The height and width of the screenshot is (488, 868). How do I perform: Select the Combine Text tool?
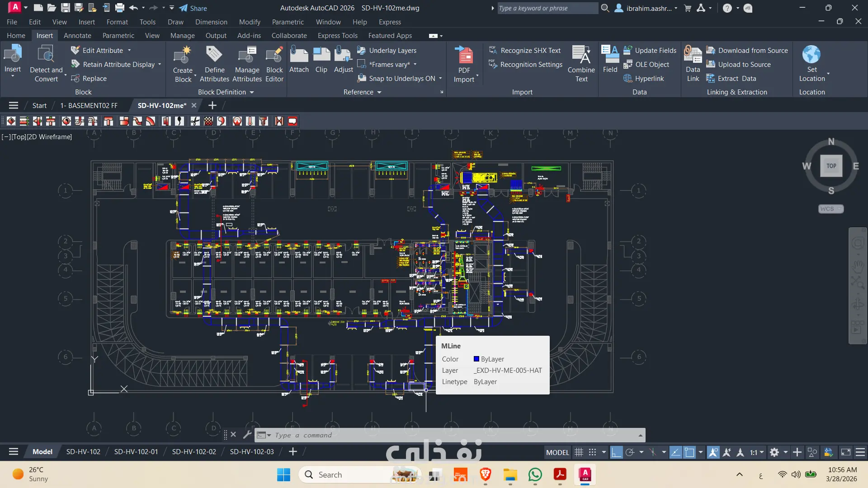pos(581,55)
